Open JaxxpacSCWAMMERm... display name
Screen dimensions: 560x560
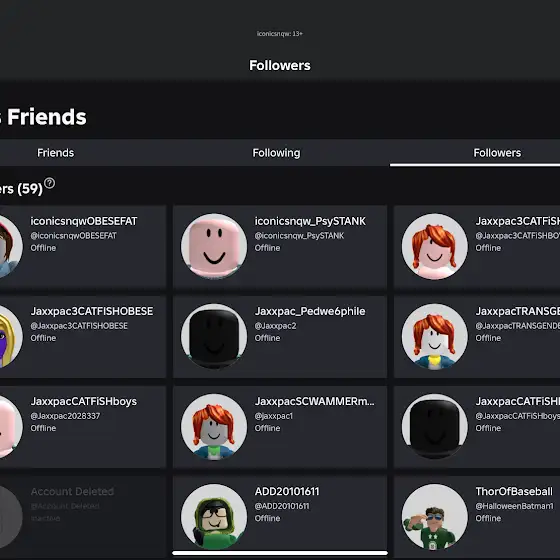[314, 401]
